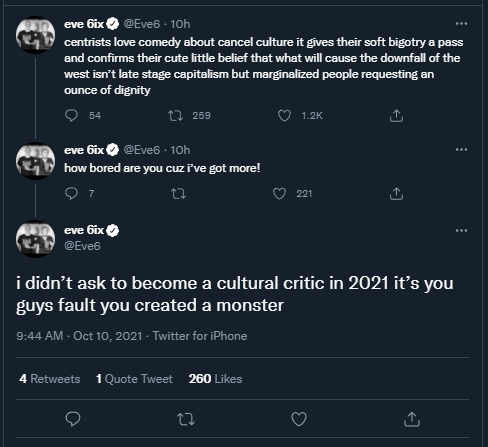The height and width of the screenshot is (447, 488).
Task: Reply to the centrists comedy tweet
Action: 71,116
